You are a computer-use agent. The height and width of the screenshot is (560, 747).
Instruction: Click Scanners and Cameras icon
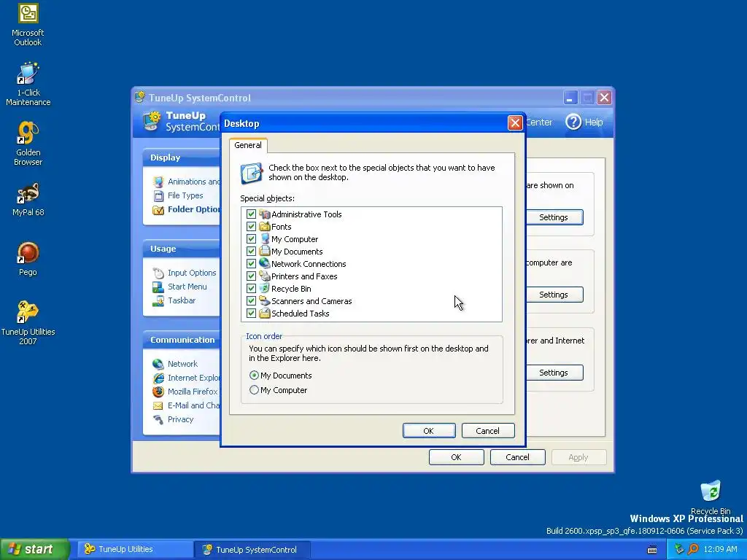pos(264,301)
